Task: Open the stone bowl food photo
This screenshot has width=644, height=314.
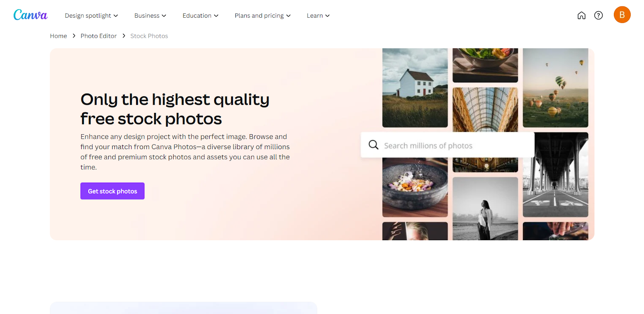Action: pyautogui.click(x=415, y=187)
